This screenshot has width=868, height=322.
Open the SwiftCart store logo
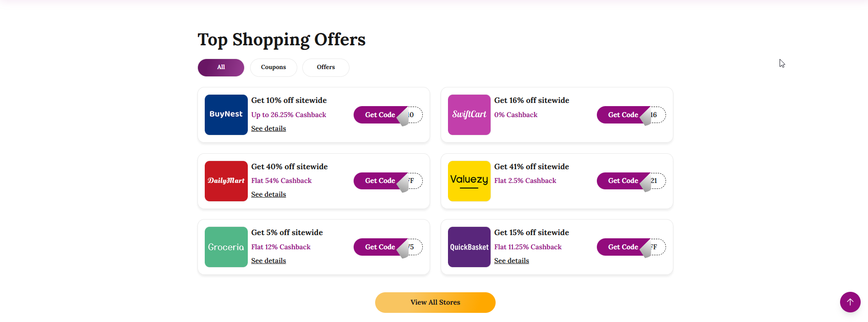tap(469, 115)
